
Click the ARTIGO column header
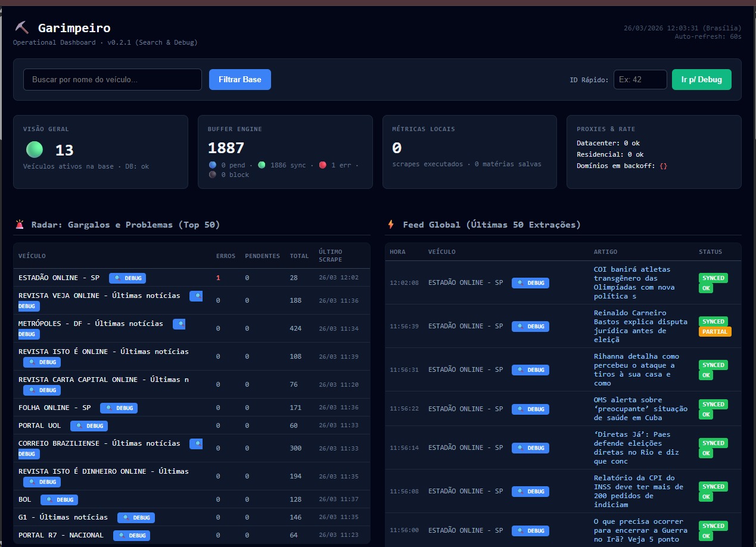[x=606, y=252]
